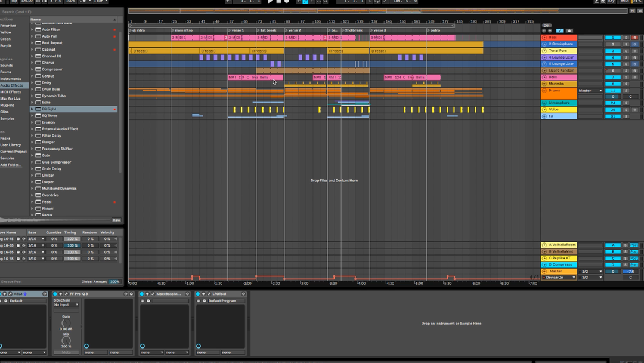
Task: Toggle the Bells track activator numbered 7
Action: tap(612, 78)
